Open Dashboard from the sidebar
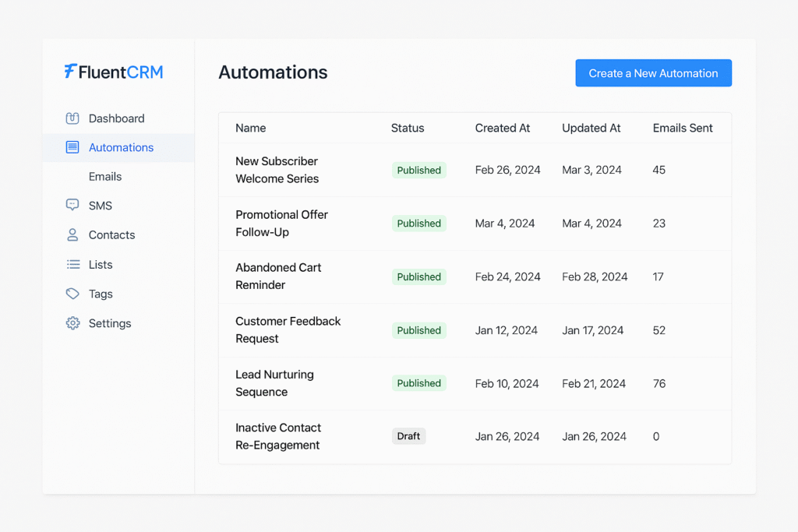 (117, 118)
